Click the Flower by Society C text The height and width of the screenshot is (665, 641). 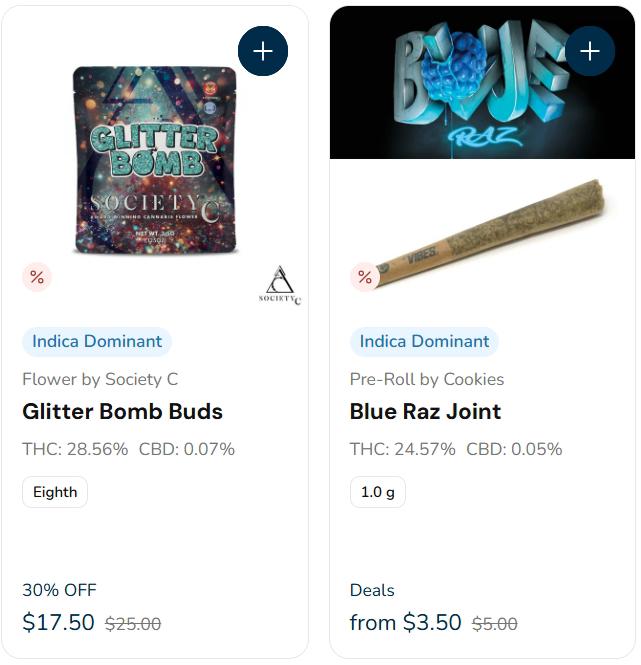click(x=100, y=379)
